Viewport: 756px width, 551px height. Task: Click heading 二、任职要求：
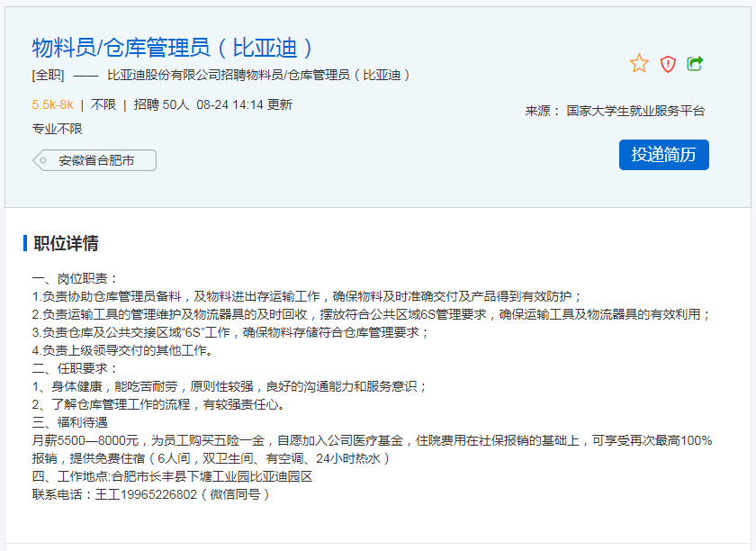(x=76, y=368)
